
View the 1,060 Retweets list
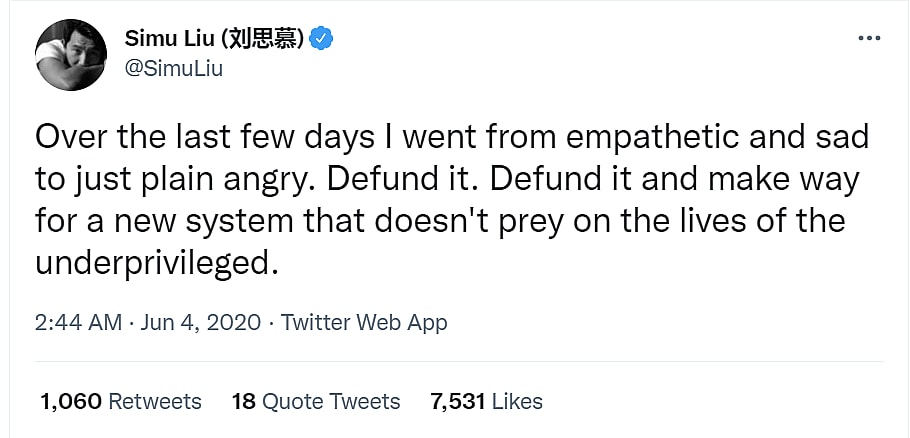tap(120, 401)
